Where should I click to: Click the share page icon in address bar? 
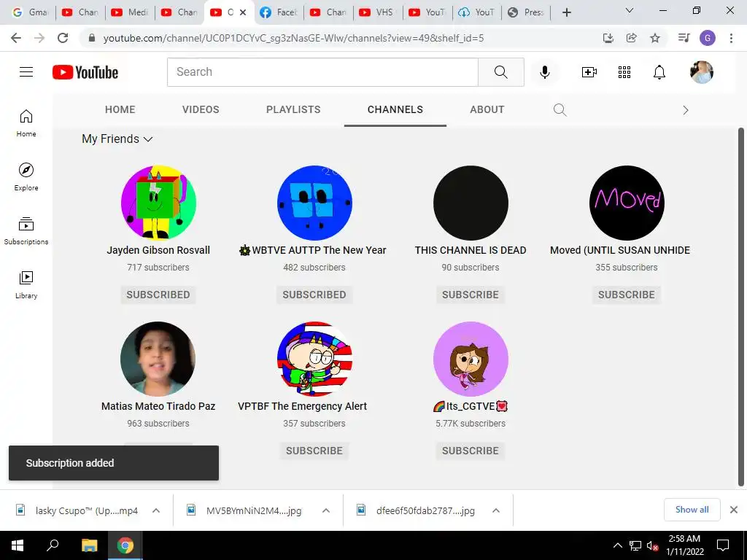click(632, 38)
